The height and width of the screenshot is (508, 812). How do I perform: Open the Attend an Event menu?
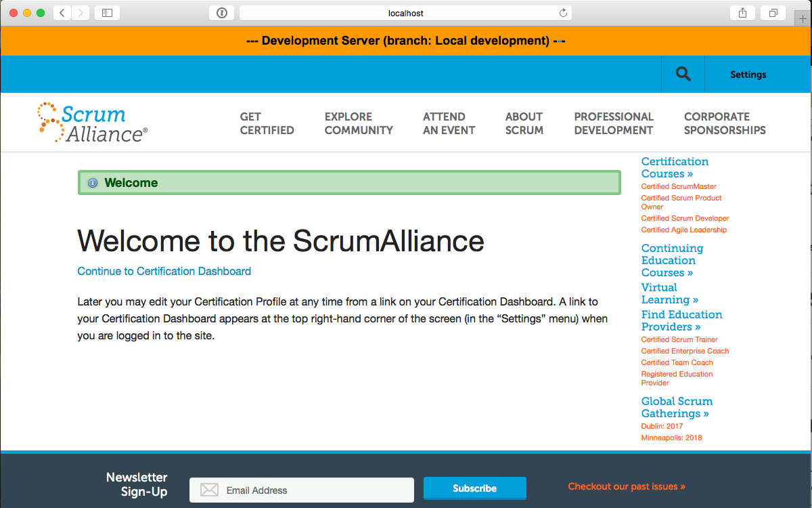coord(449,123)
